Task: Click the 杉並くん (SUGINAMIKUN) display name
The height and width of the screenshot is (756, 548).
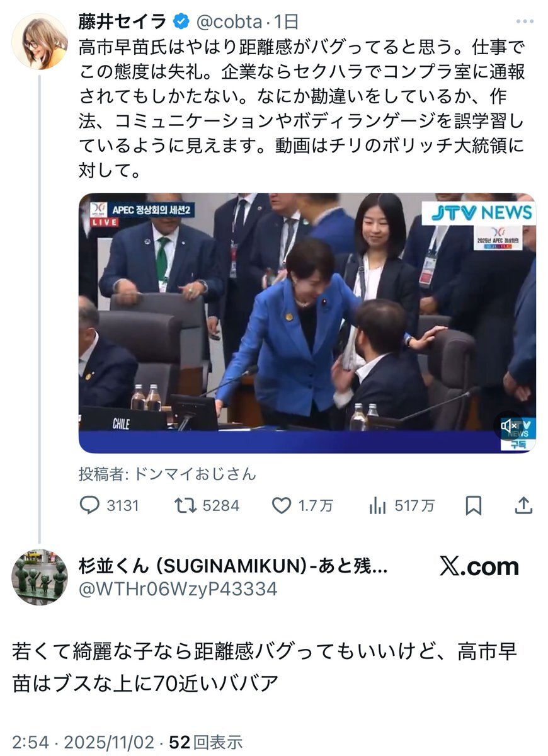Action: [232, 566]
